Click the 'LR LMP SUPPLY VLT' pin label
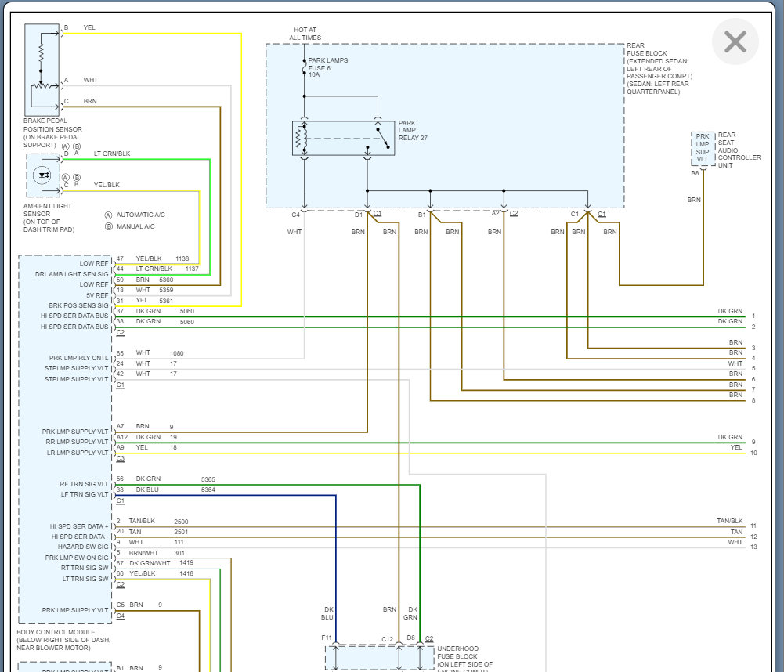This screenshot has height=672, width=784. pos(77,453)
